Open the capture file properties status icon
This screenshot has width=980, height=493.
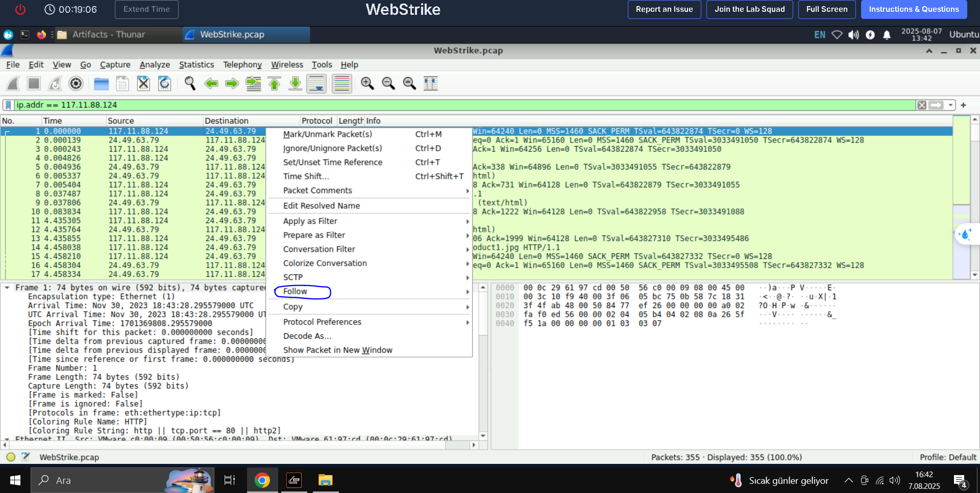(x=26, y=457)
